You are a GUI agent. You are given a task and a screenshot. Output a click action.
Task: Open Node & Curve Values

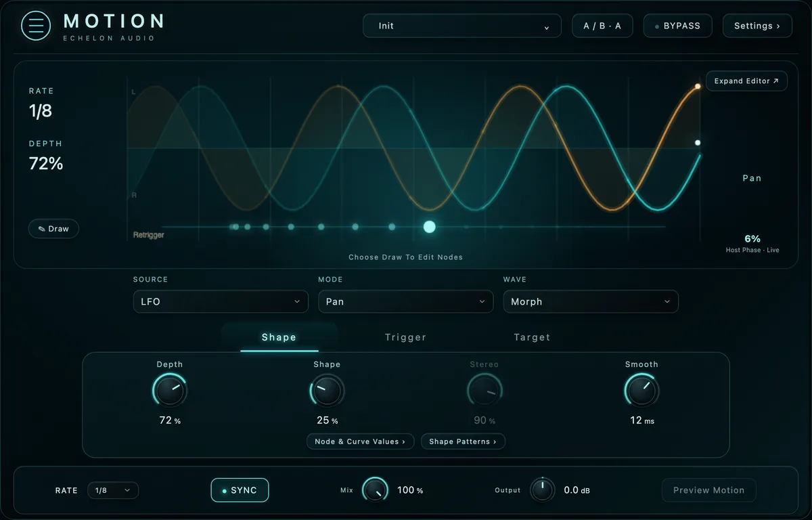[x=360, y=441]
